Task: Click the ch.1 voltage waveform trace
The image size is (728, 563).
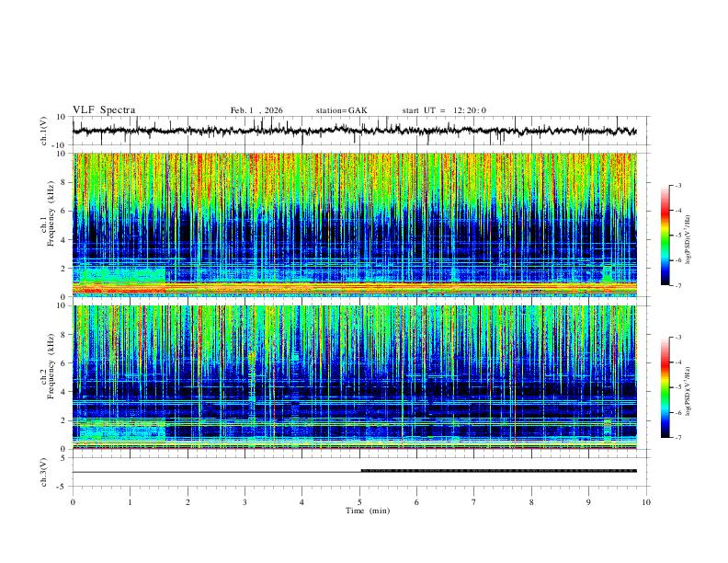Action: pos(354,131)
